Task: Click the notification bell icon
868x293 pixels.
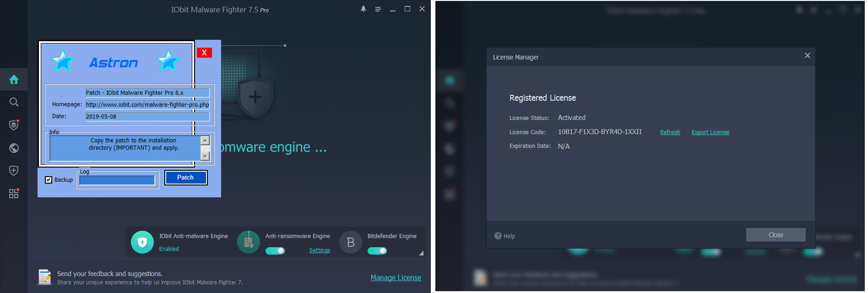Action: (x=363, y=9)
